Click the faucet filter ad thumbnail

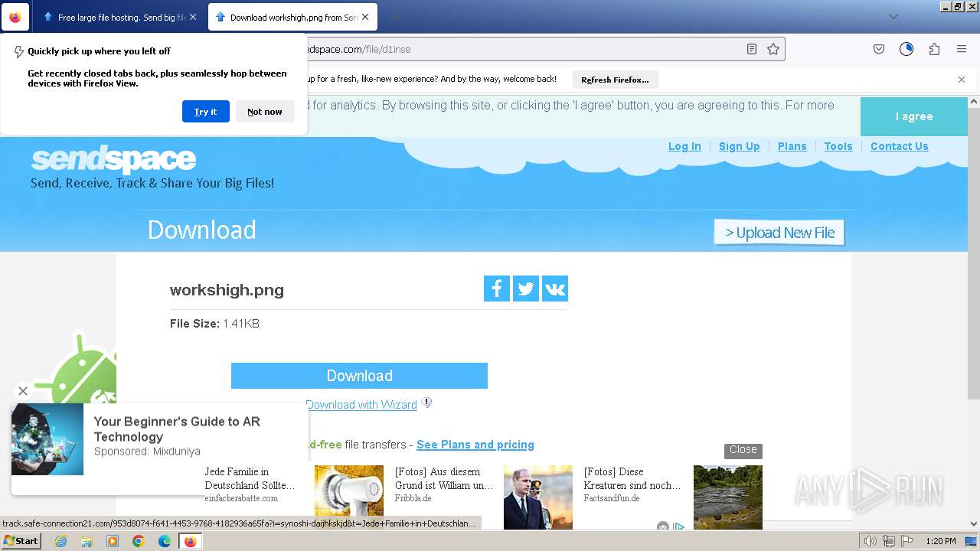[x=349, y=497]
